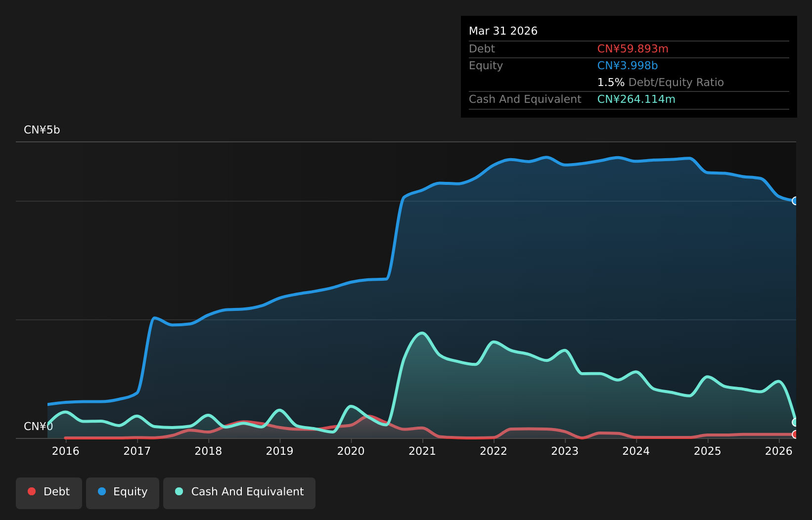Screen dimensions: 812x520
Task: Select the 2016 x-axis label
Action: pyautogui.click(x=66, y=451)
